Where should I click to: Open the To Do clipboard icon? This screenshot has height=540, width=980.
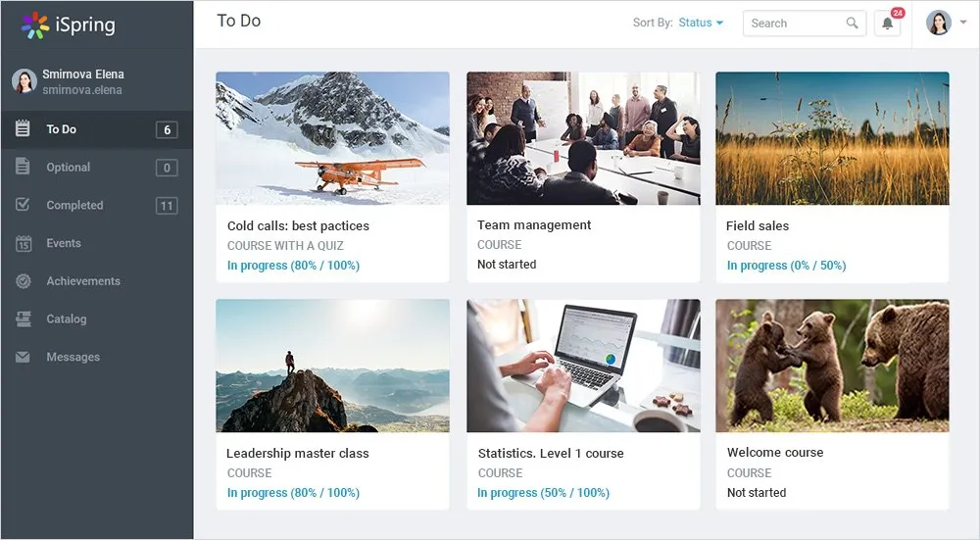point(23,129)
